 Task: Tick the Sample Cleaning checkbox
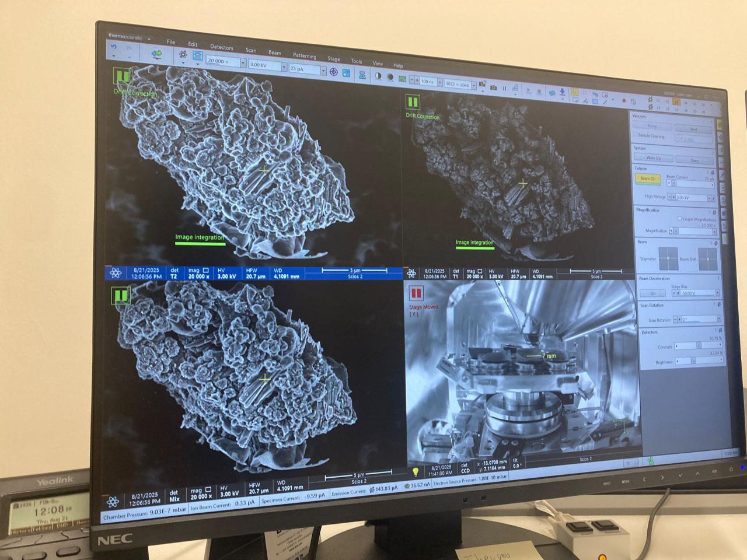[x=636, y=135]
